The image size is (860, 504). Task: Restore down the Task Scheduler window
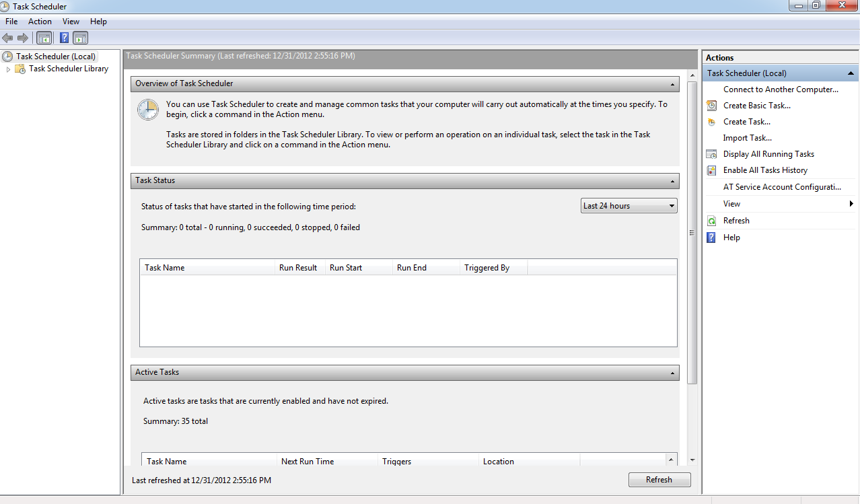click(x=816, y=5)
